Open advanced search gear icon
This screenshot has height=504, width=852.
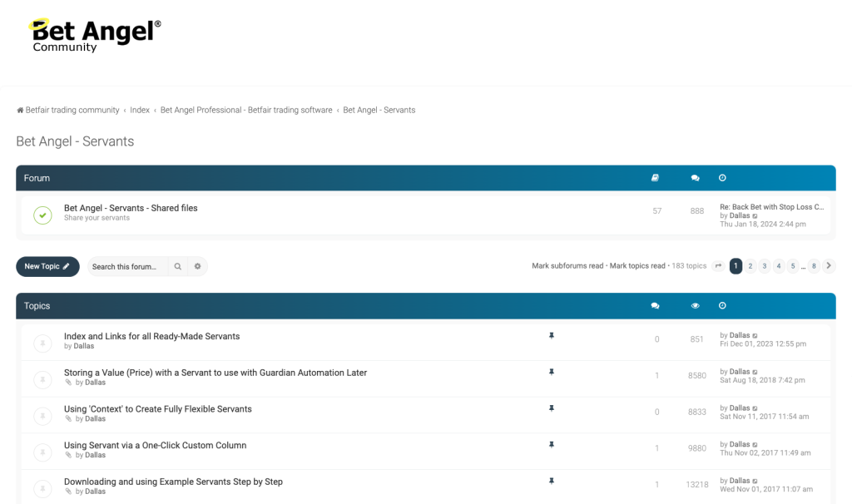point(198,267)
